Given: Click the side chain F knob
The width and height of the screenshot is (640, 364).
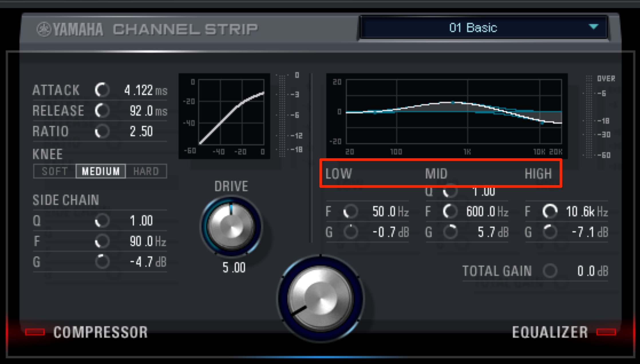Looking at the screenshot, I should coord(102,241).
